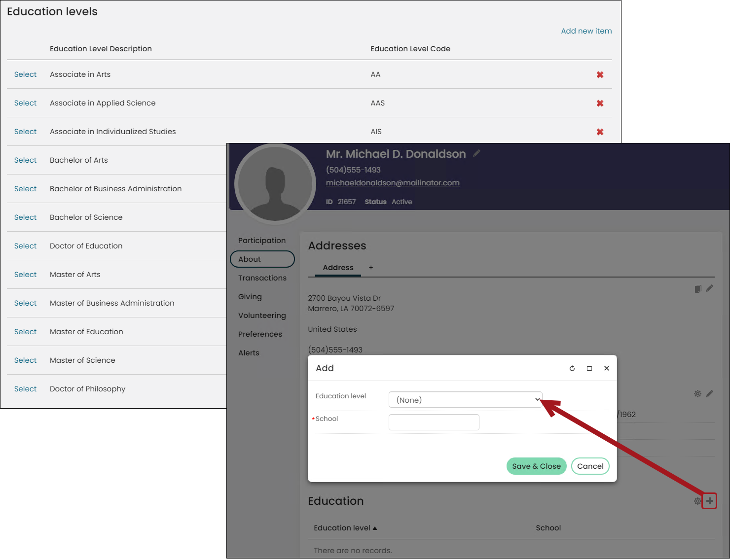Cancel the Add dialog
Image resolution: width=730 pixels, height=560 pixels.
(x=590, y=466)
